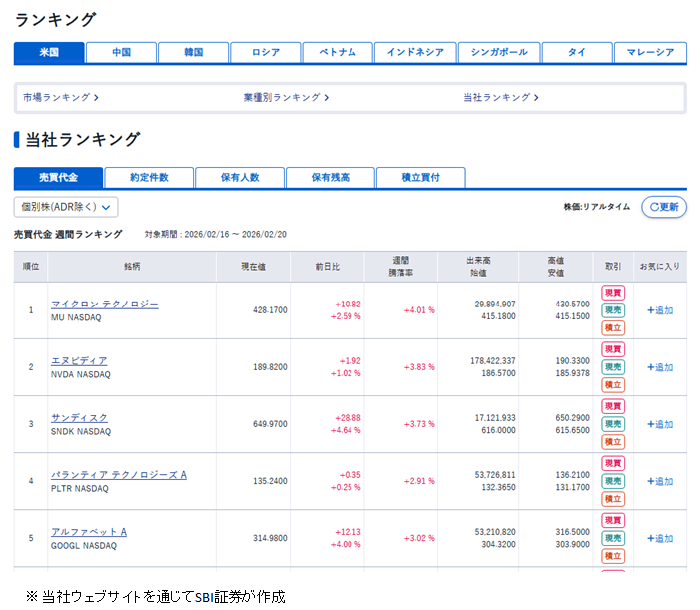Click 現売 badge for エヌビディア

[x=612, y=367]
